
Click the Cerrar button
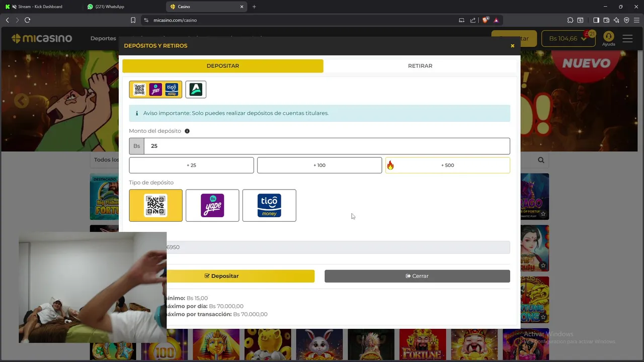pyautogui.click(x=417, y=276)
